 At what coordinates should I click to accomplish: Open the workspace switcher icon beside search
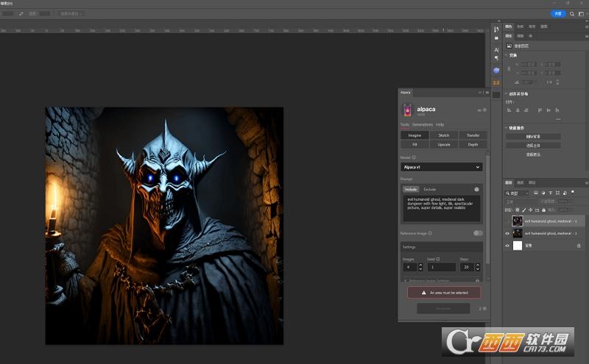(x=581, y=14)
